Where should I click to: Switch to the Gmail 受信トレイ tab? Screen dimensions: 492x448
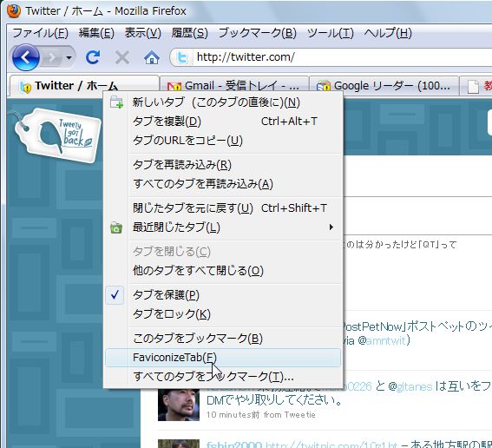[234, 86]
